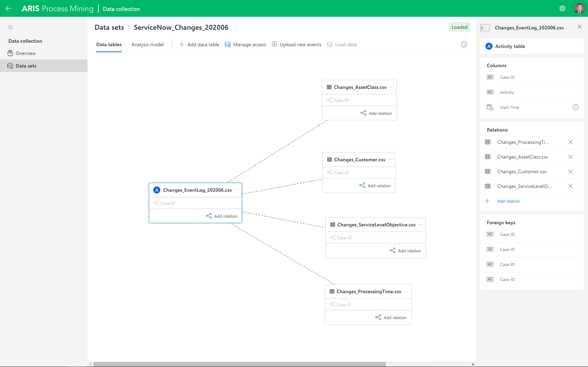Image resolution: width=588 pixels, height=367 pixels.
Task: Add relation on the Changes_ServiceLevelObjective.csv table
Action: point(405,250)
